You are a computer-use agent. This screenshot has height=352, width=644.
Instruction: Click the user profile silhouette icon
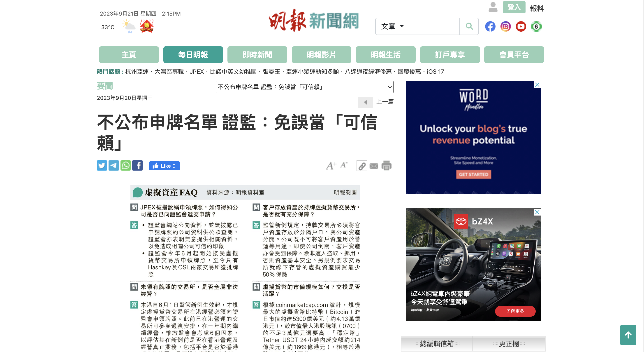point(493,7)
